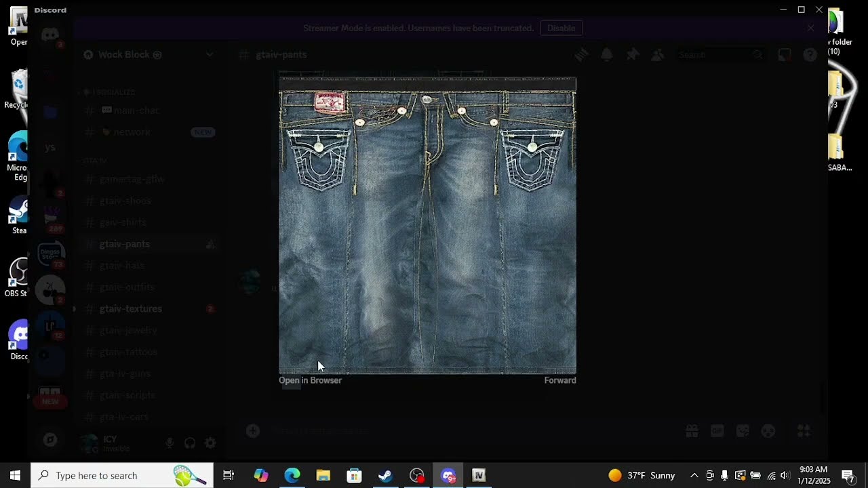
Task: Click the taskbar search box
Action: coord(122,475)
